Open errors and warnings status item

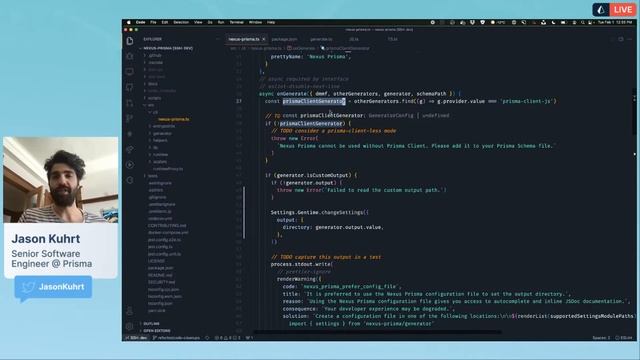click(x=228, y=338)
